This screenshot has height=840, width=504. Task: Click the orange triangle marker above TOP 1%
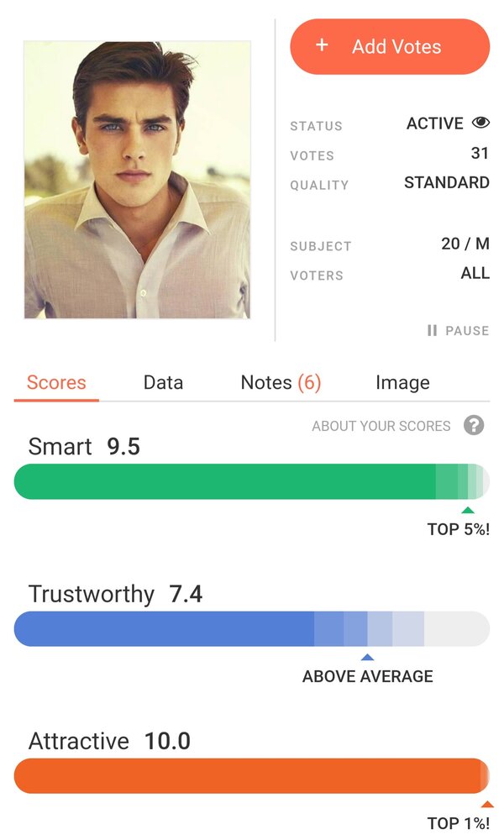[x=487, y=804]
